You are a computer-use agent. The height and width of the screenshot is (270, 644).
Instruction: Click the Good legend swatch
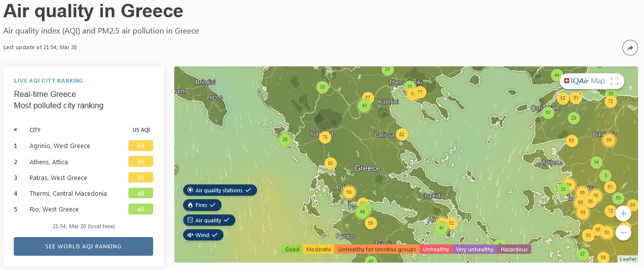click(292, 249)
